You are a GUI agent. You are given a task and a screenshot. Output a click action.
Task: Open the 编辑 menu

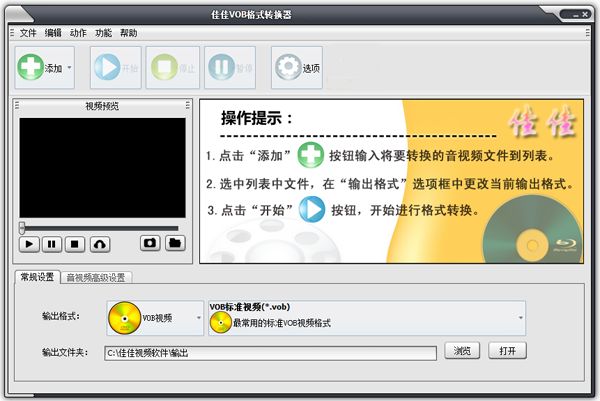pyautogui.click(x=53, y=33)
